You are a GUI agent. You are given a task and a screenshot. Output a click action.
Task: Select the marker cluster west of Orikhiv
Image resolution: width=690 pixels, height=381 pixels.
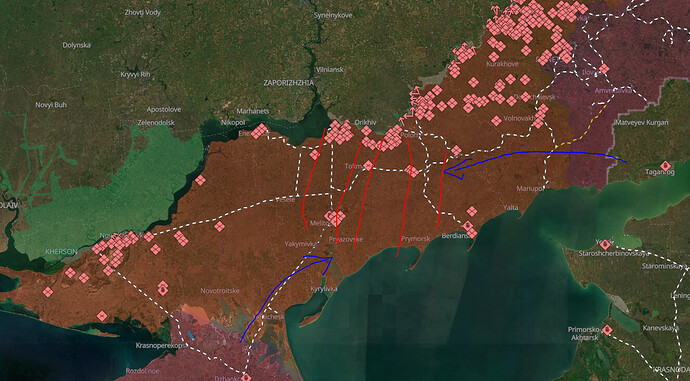tap(339, 132)
